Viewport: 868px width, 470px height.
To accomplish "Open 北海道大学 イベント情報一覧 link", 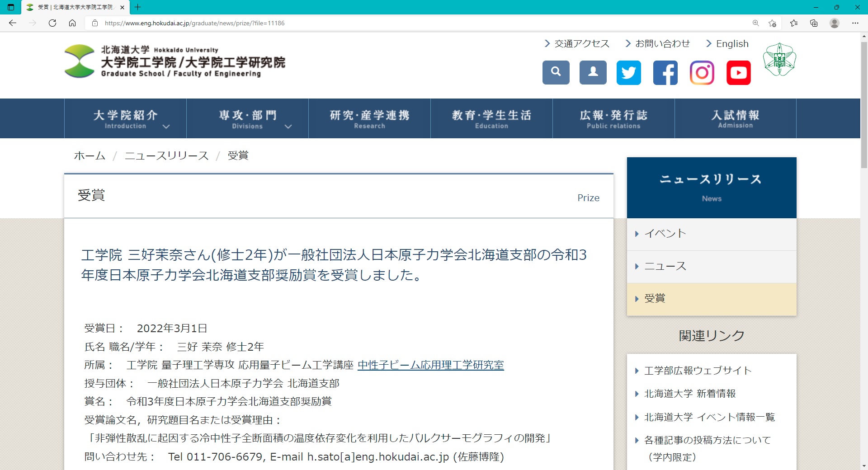I will point(709,417).
